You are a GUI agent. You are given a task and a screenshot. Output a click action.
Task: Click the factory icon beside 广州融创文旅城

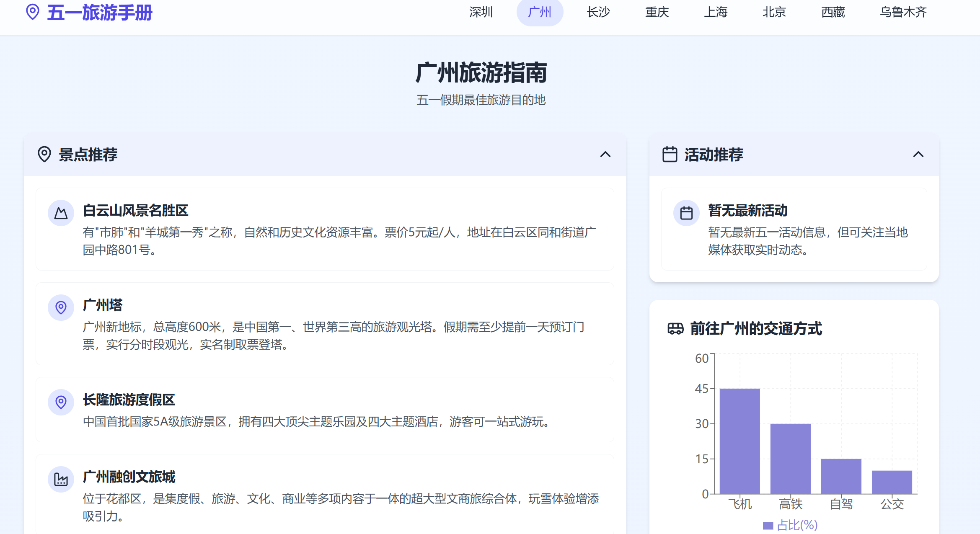(61, 480)
